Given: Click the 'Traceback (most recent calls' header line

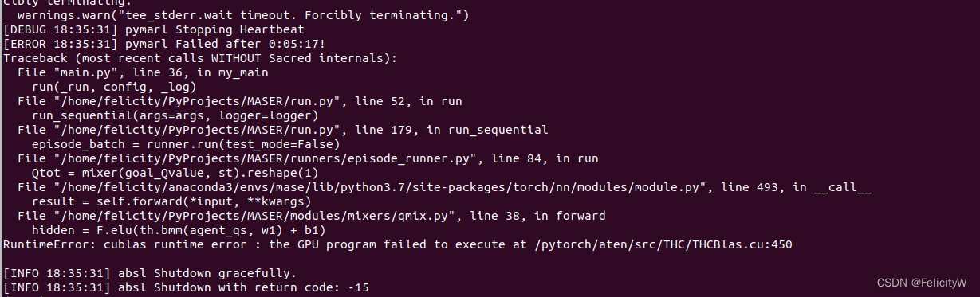Looking at the screenshot, I should 200,58.
